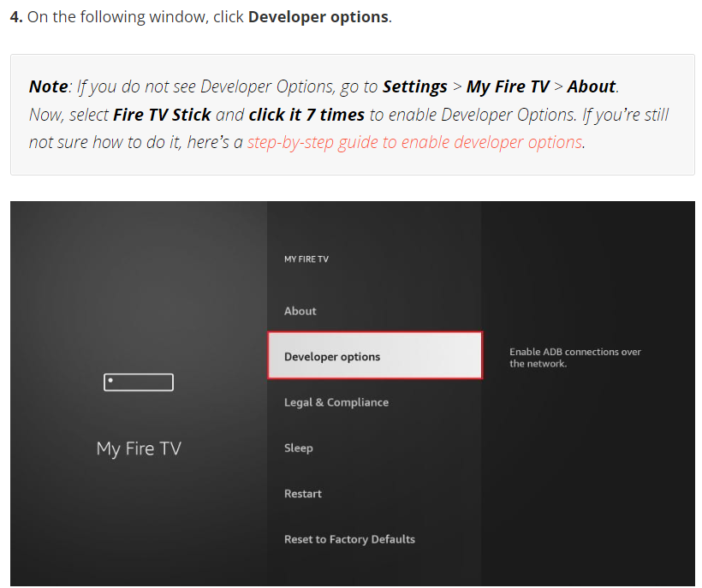Select Reset to Factory Defaults
This screenshot has height=588, width=702.
coord(349,539)
